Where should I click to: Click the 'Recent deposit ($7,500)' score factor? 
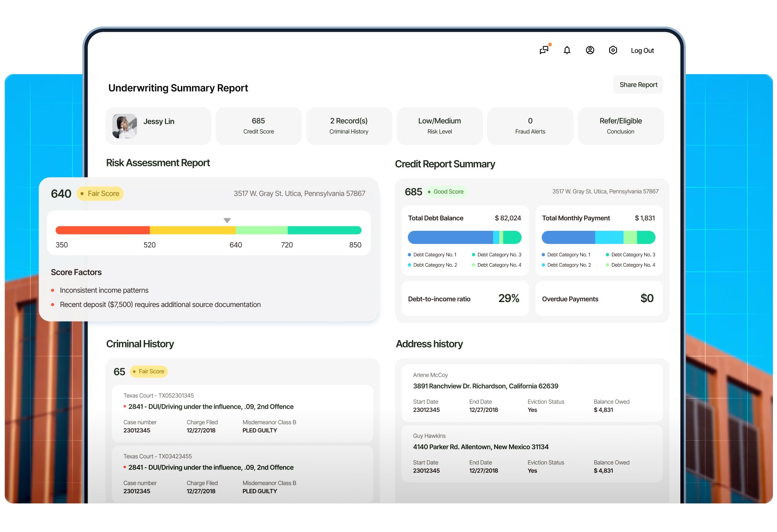160,305
